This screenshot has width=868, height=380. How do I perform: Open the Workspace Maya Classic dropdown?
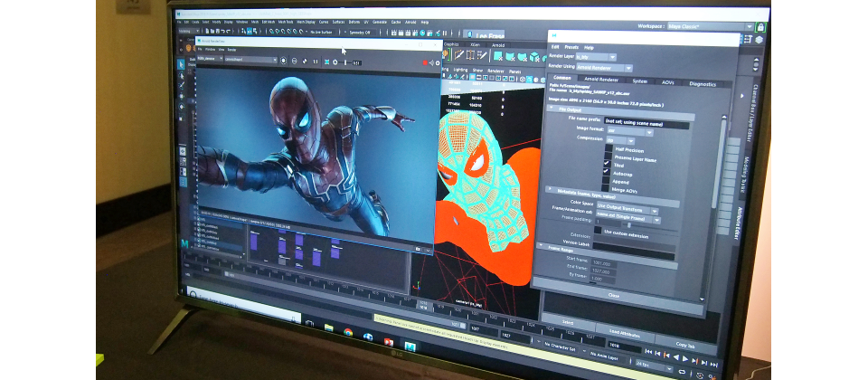[x=711, y=26]
